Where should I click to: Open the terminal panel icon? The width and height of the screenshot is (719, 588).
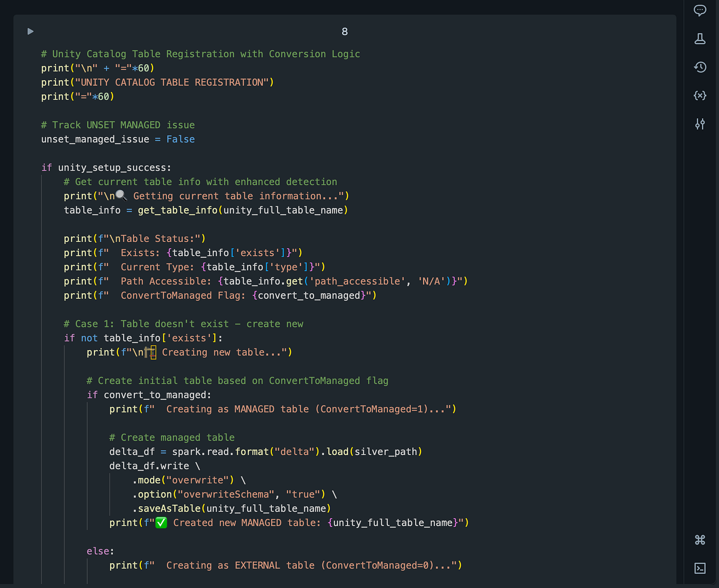700,568
